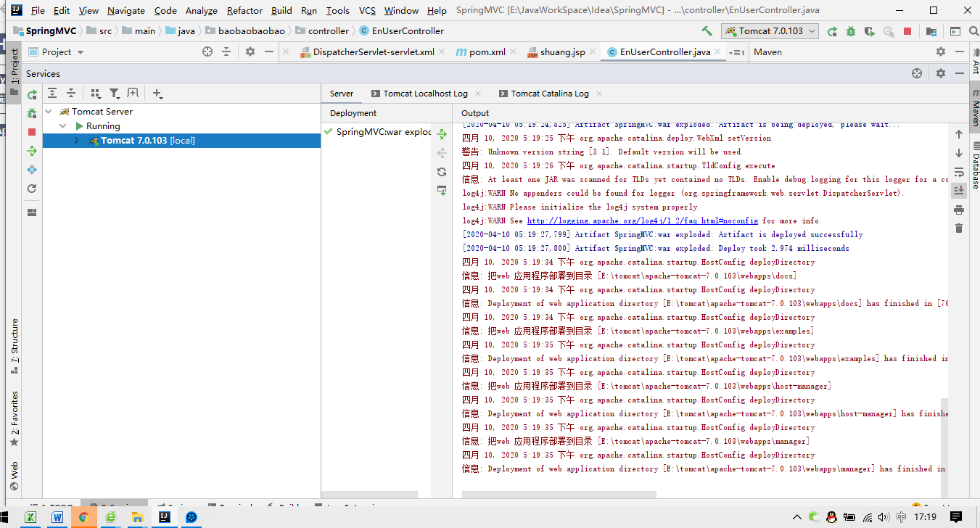The image size is (980, 528).
Task: Show hidden editor tabs list
Action: (x=737, y=52)
